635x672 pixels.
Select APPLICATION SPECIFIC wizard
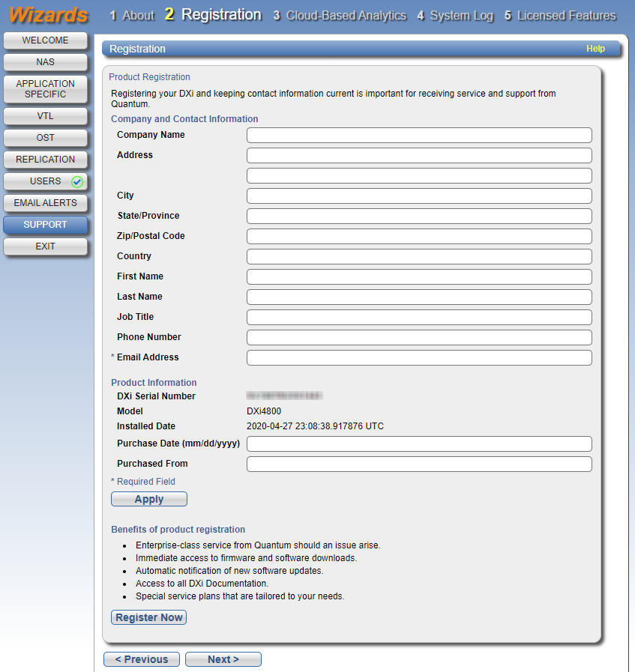pyautogui.click(x=45, y=89)
